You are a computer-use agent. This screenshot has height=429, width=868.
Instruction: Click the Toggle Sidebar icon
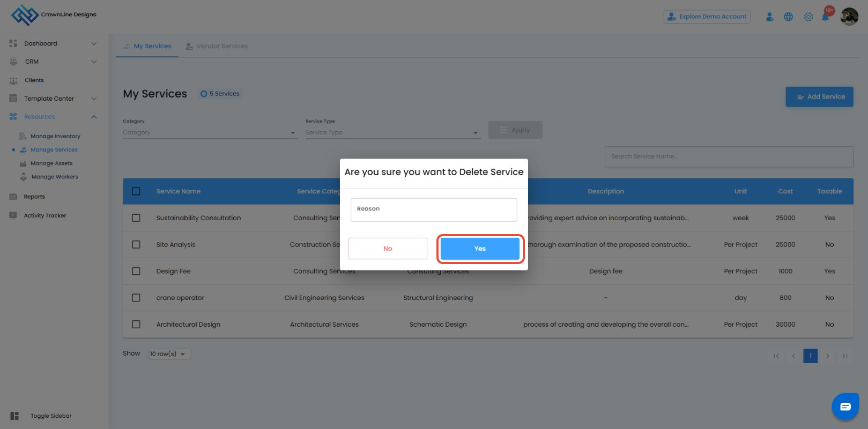[x=14, y=416]
